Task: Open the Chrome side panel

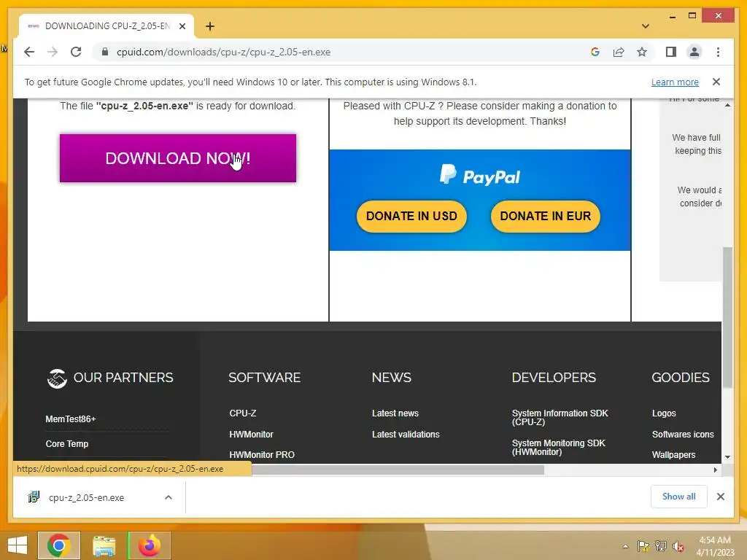Action: pyautogui.click(x=671, y=52)
